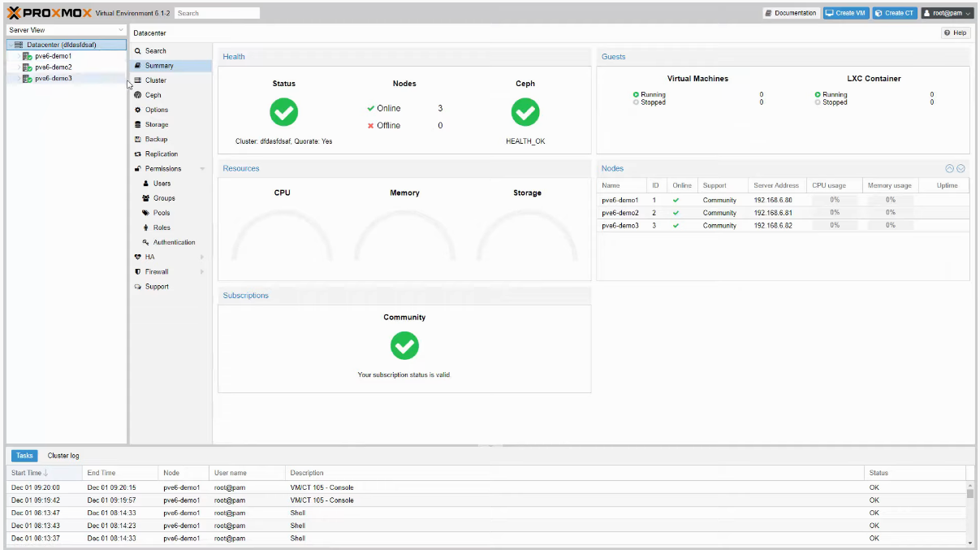Viewport: 980px width, 550px height.
Task: Click the Firewall shield icon
Action: [x=138, y=271]
